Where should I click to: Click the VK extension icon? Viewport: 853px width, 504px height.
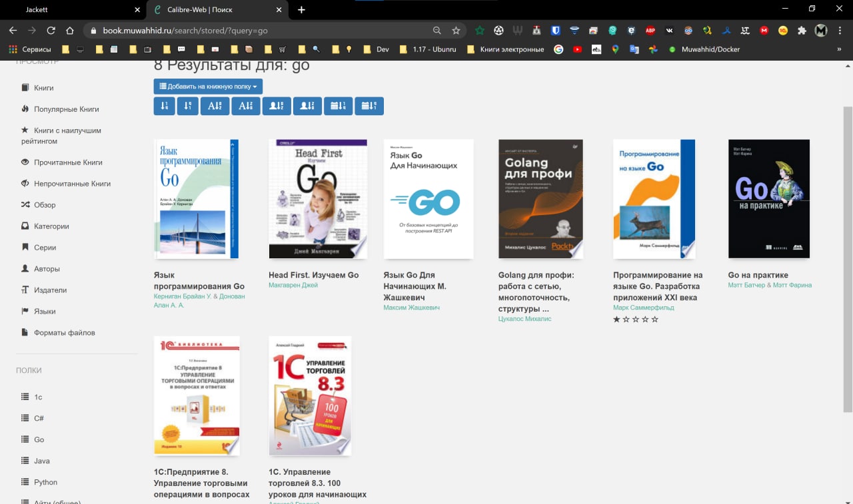[x=669, y=31]
